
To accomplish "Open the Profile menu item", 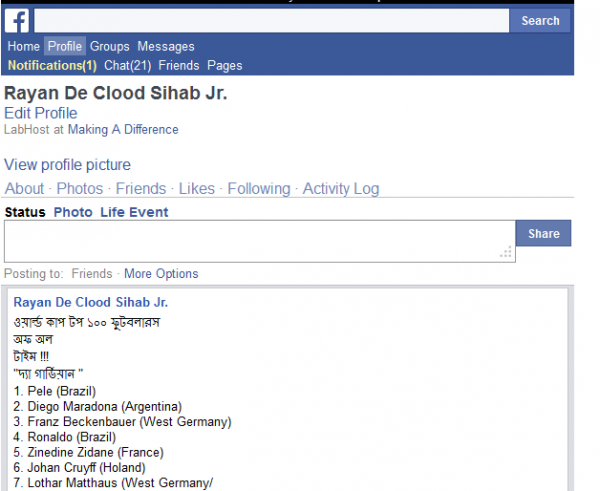I will tap(65, 46).
